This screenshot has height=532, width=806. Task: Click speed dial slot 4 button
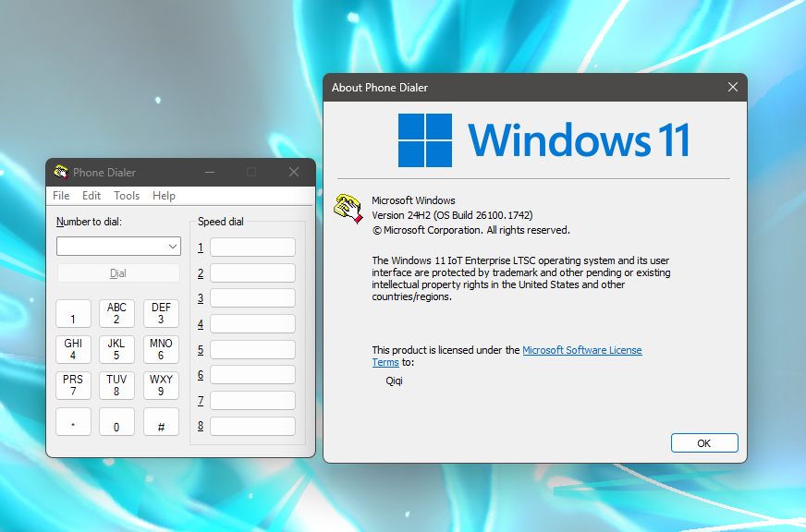(252, 323)
